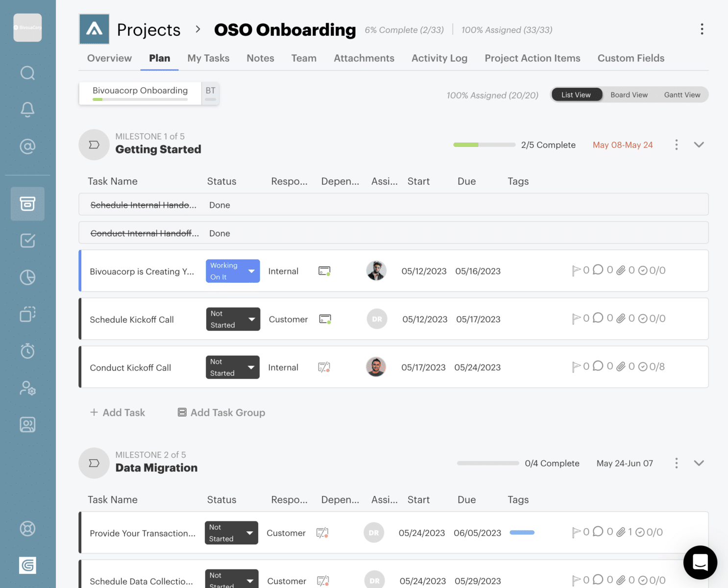Viewport: 728px width, 588px height.
Task: Switch to the Notes tab
Action: click(x=260, y=58)
